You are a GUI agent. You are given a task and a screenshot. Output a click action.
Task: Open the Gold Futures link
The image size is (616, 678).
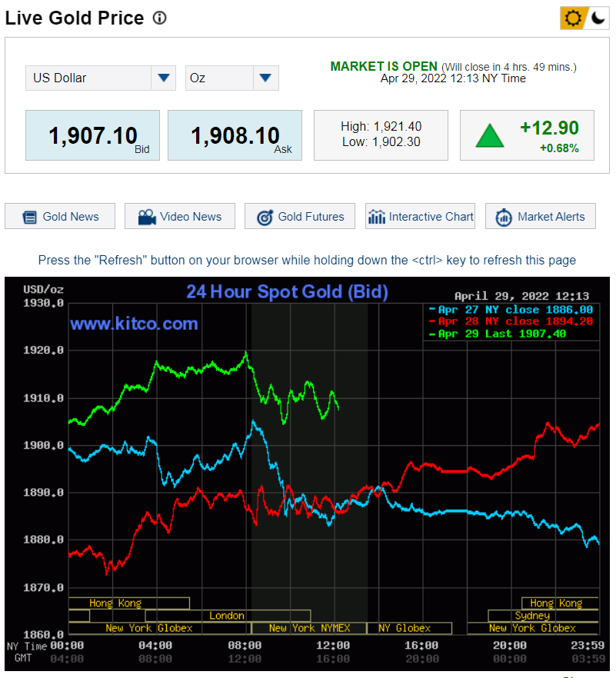pos(300,216)
